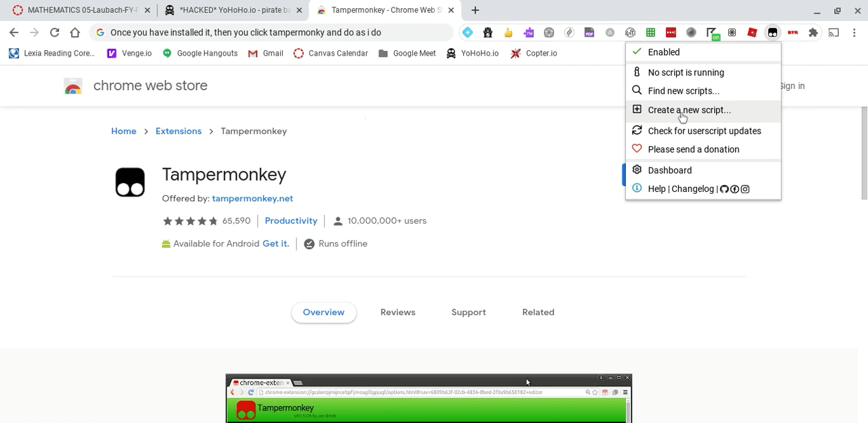The width and height of the screenshot is (868, 423).
Task: Open tampermonkey.net developer link
Action: pos(252,199)
